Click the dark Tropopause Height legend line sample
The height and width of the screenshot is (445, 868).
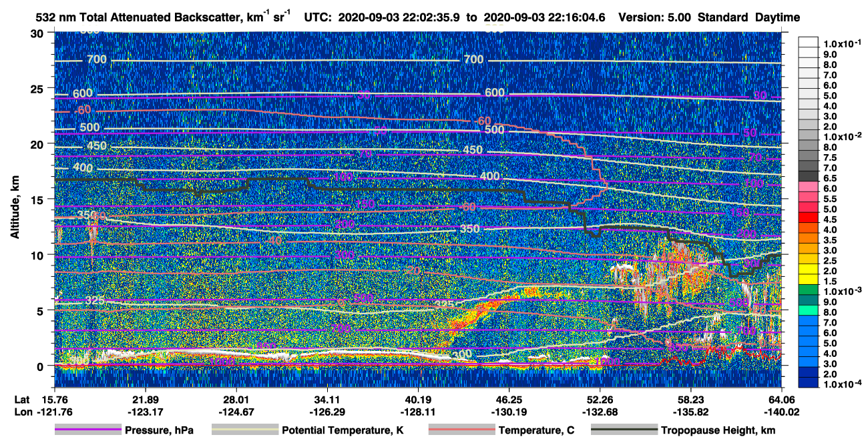click(624, 430)
